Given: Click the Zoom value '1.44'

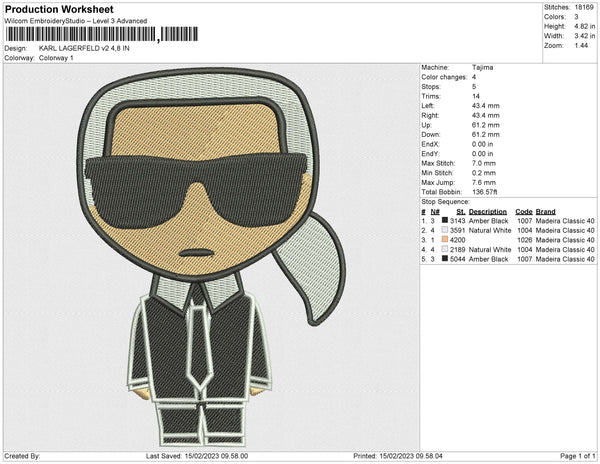Looking at the screenshot, I should [581, 46].
